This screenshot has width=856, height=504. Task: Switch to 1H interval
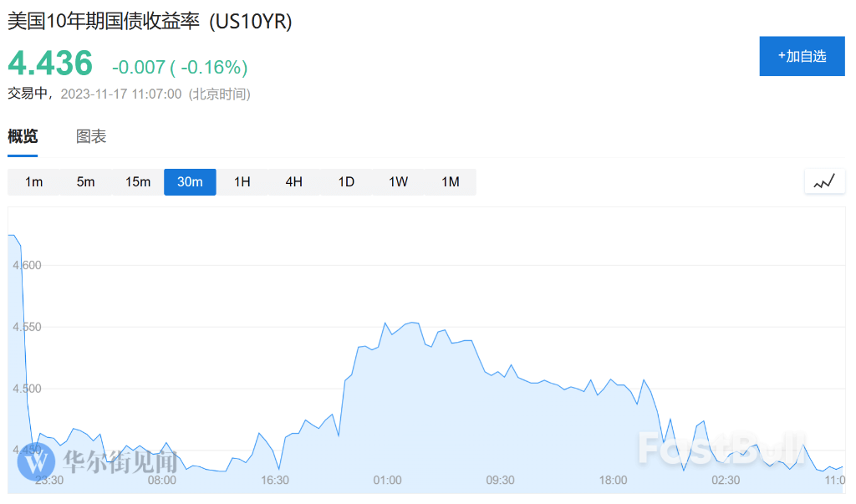pos(242,182)
